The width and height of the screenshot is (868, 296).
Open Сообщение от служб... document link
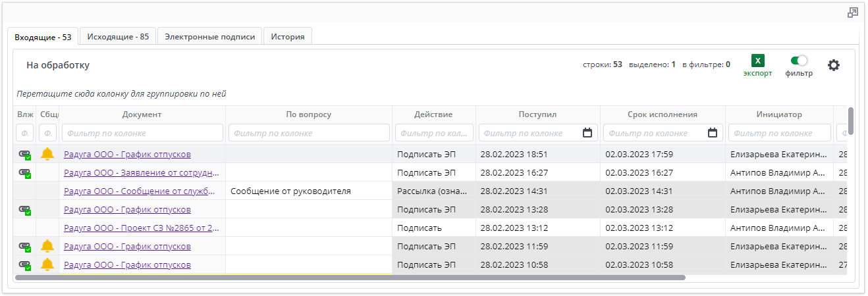140,191
